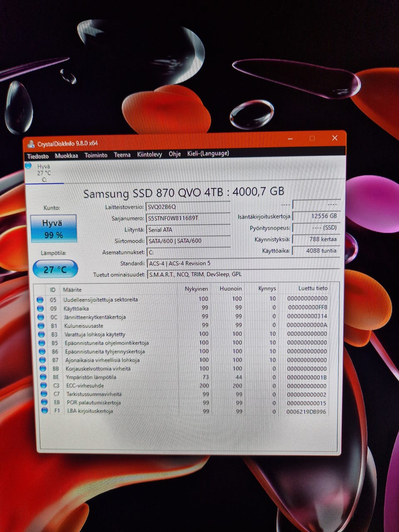Select the Ympäristön lämpötila row text
The image size is (399, 532).
(91, 377)
